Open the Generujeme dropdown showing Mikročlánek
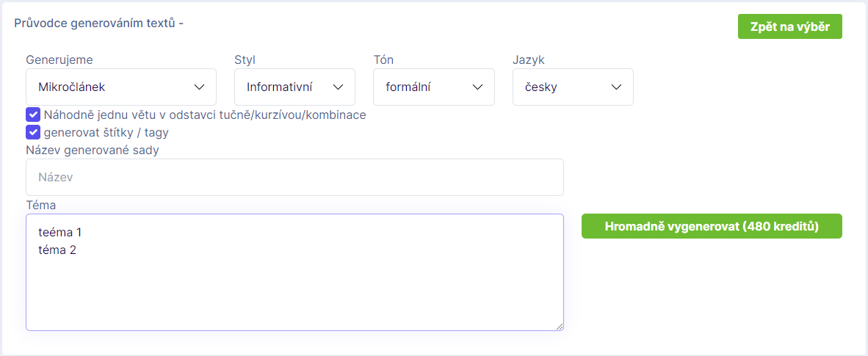 [x=121, y=87]
